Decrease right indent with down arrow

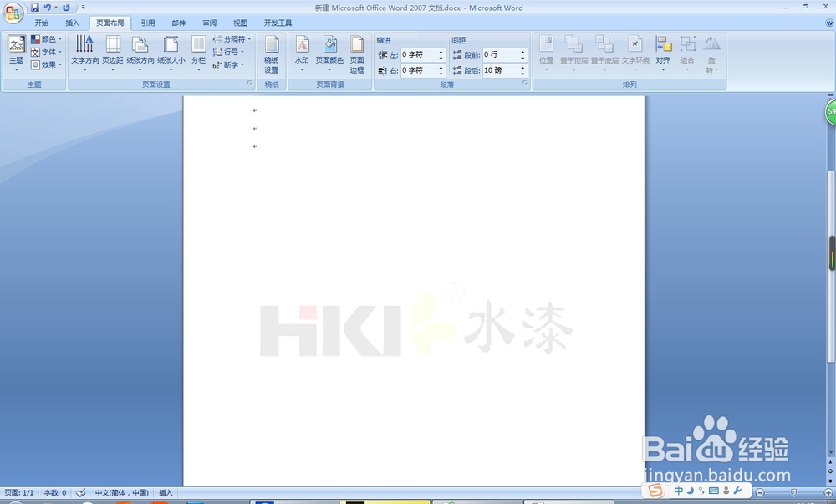[441, 73]
